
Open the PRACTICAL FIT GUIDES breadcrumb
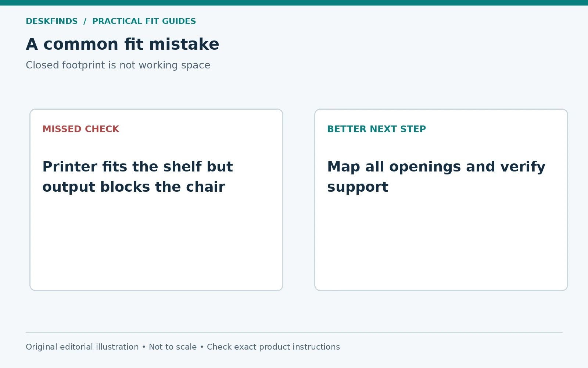(144, 21)
